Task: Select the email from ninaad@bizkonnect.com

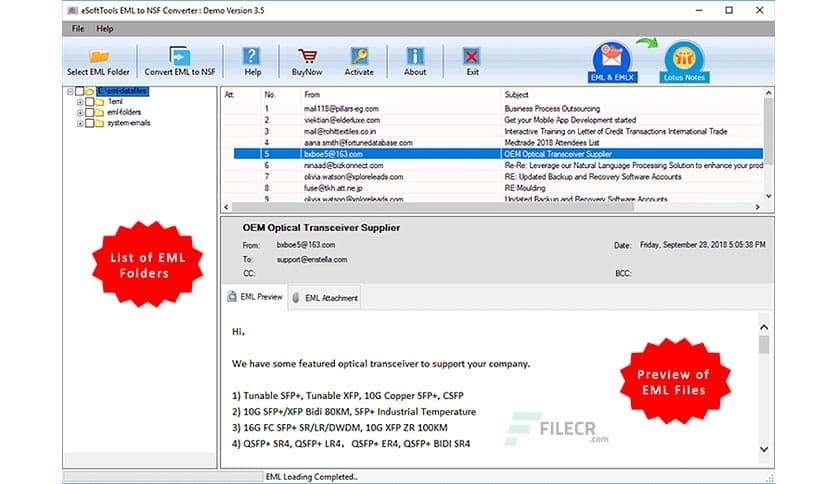Action: click(343, 166)
